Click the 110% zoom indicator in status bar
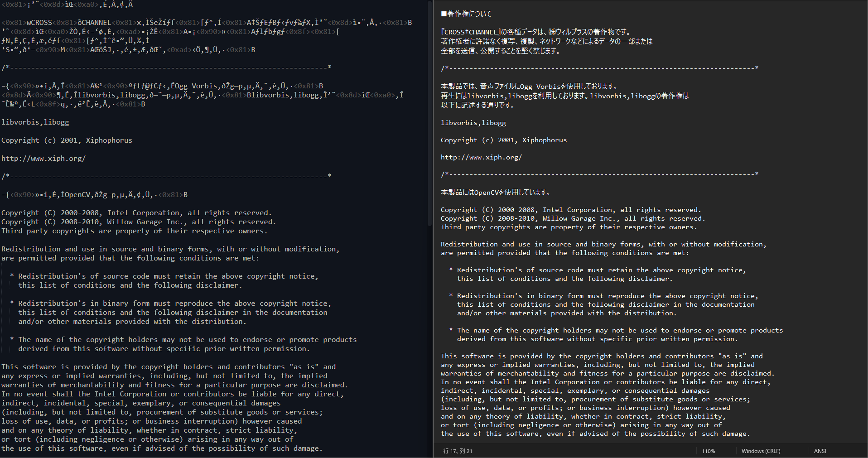 tap(708, 451)
